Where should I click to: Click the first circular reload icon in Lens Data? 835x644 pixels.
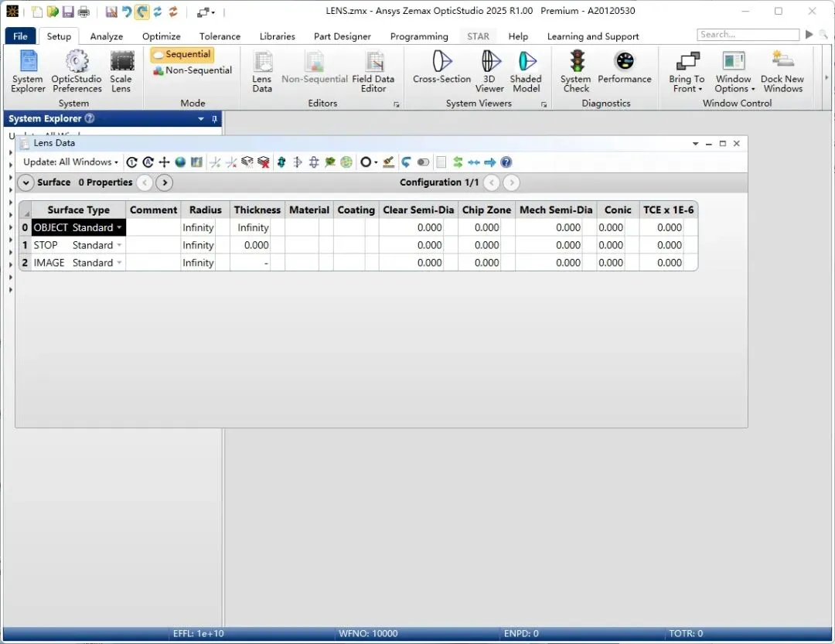coord(132,162)
